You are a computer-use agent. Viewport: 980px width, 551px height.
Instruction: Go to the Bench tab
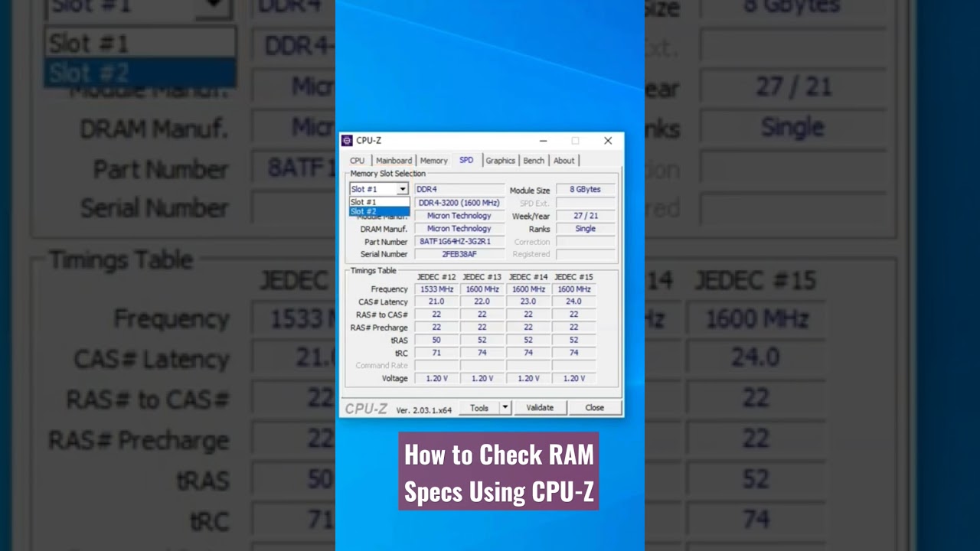pos(534,161)
